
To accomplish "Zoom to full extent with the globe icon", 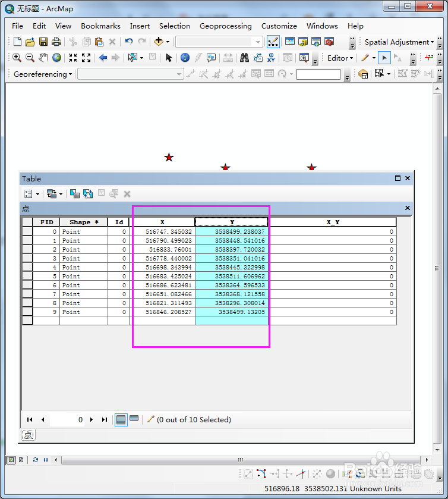I will (56, 58).
